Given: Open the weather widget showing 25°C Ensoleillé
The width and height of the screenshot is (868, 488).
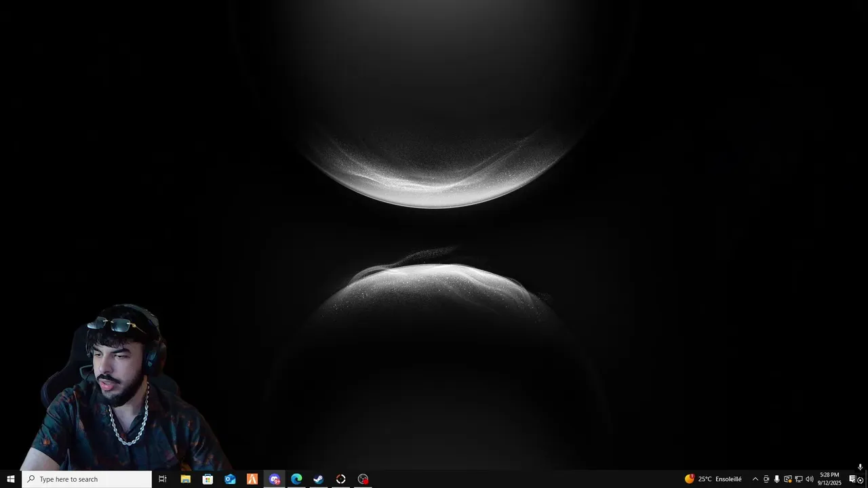Looking at the screenshot, I should [713, 479].
